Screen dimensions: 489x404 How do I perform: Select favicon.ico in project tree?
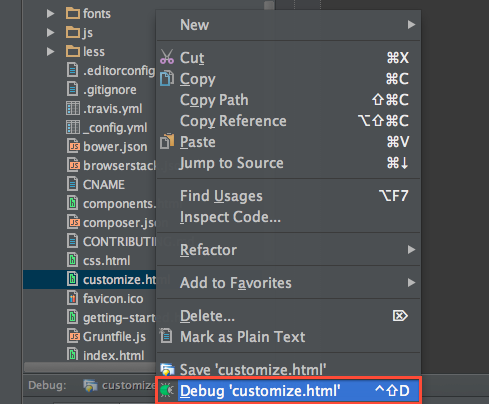113,299
